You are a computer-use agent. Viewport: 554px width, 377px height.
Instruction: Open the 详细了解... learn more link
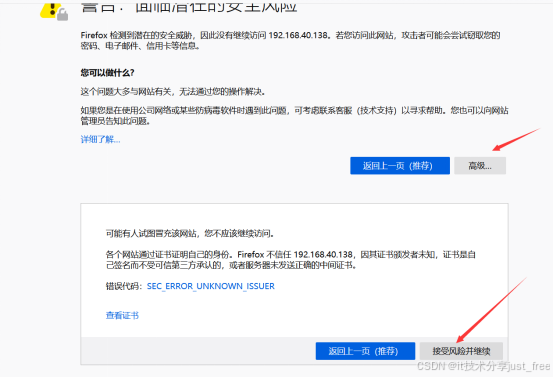pyautogui.click(x=100, y=140)
